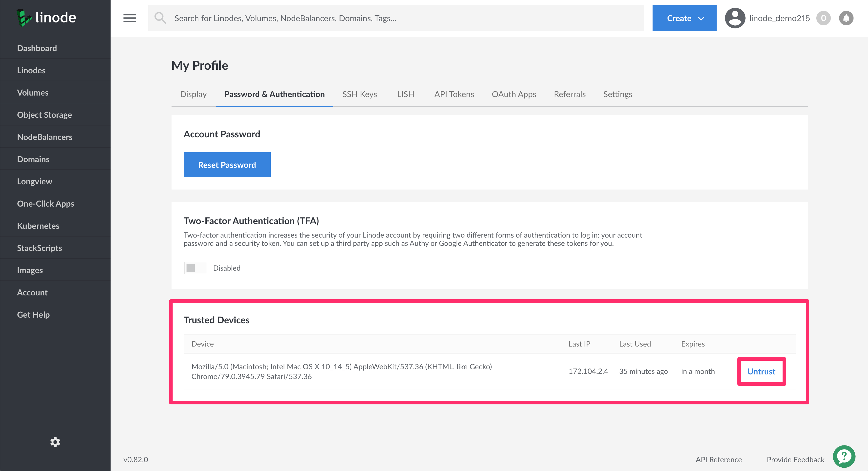
Task: Select the Password & Authentication tab
Action: click(x=274, y=93)
